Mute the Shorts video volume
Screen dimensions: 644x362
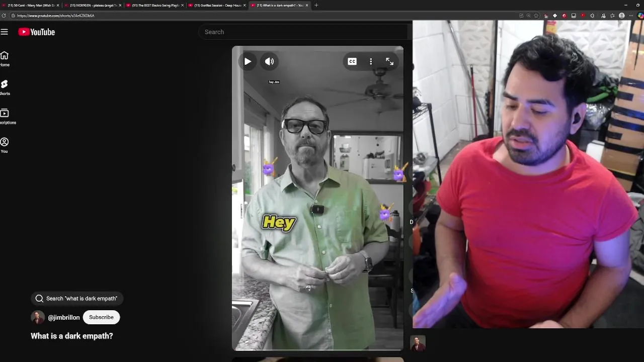click(270, 61)
